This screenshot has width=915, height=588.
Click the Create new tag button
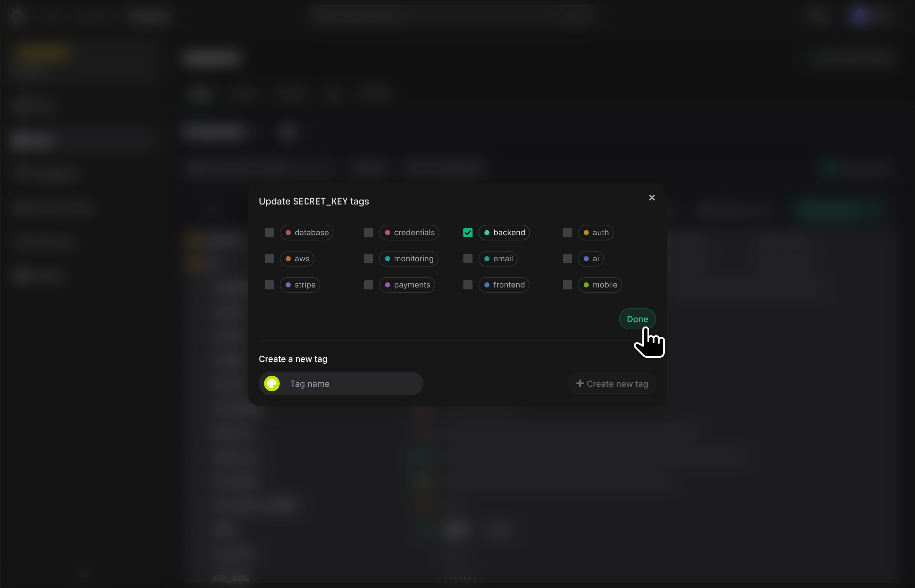tap(612, 384)
